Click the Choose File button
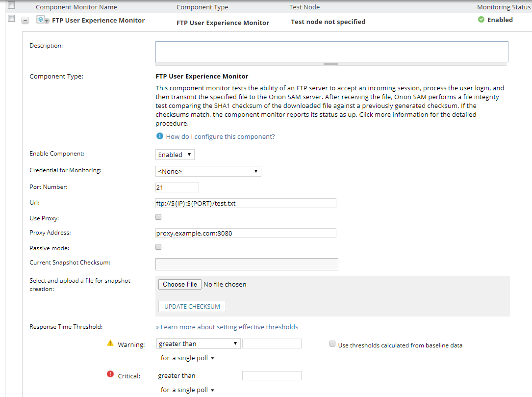The height and width of the screenshot is (397, 532). tap(180, 284)
